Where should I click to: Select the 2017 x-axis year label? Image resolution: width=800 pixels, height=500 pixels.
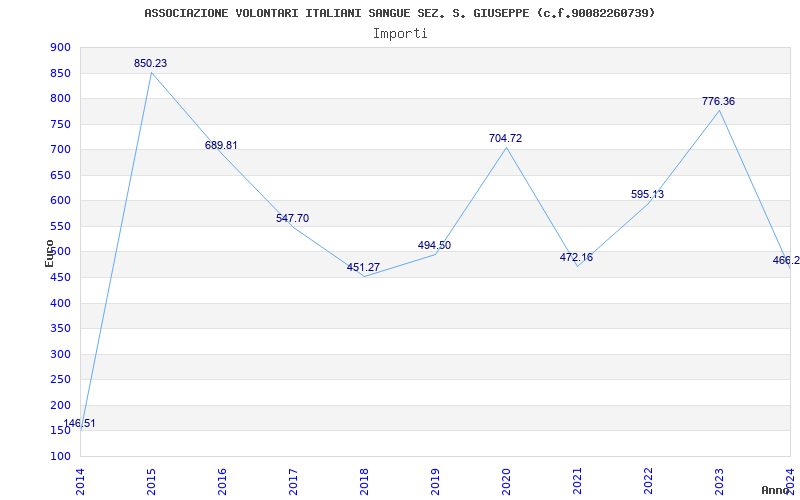(x=293, y=481)
